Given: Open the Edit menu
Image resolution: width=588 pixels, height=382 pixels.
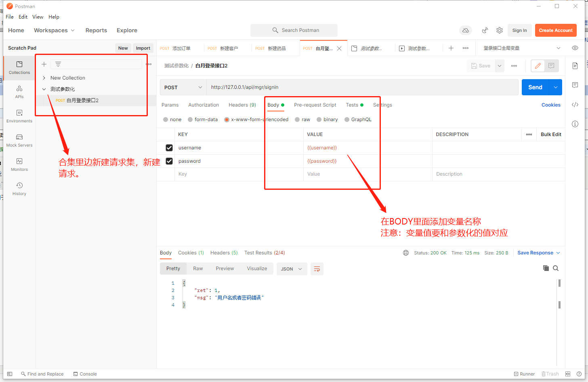Looking at the screenshot, I should 23,17.
